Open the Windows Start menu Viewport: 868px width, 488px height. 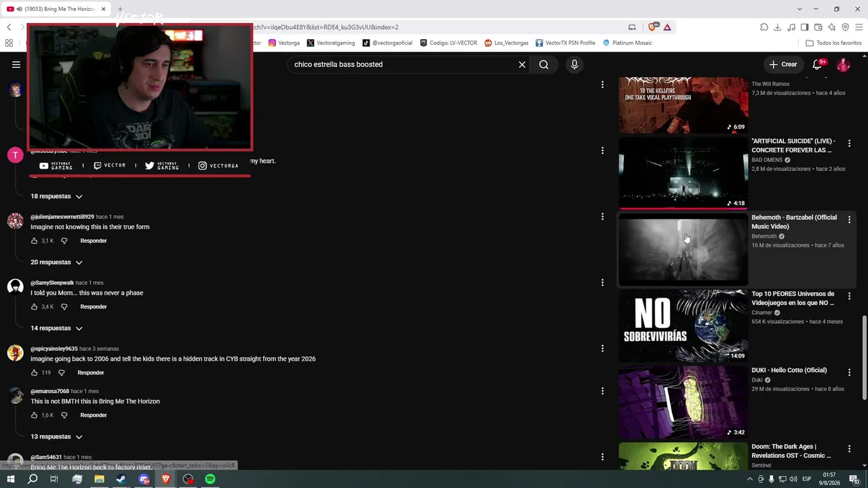[x=10, y=479]
